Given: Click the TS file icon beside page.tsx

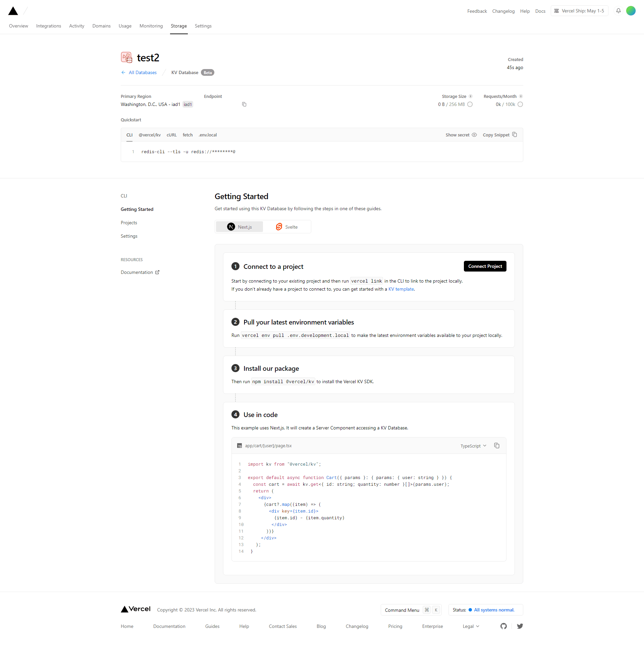Looking at the screenshot, I should (x=239, y=446).
